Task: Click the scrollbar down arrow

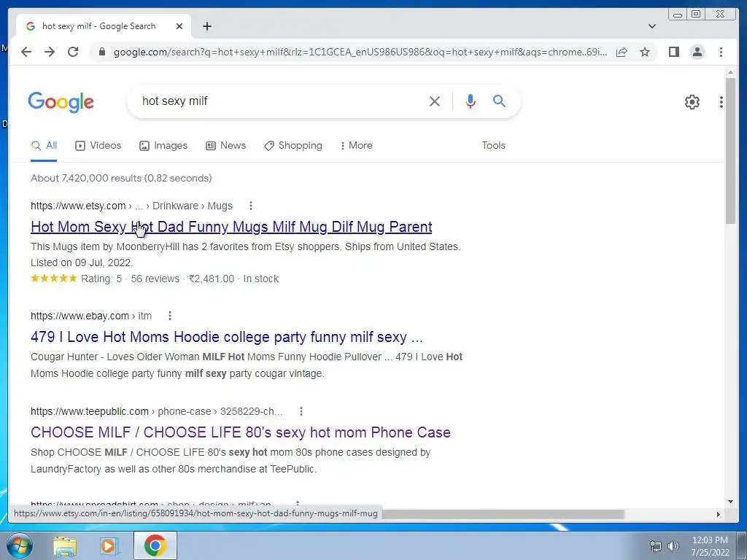Action: (731, 502)
